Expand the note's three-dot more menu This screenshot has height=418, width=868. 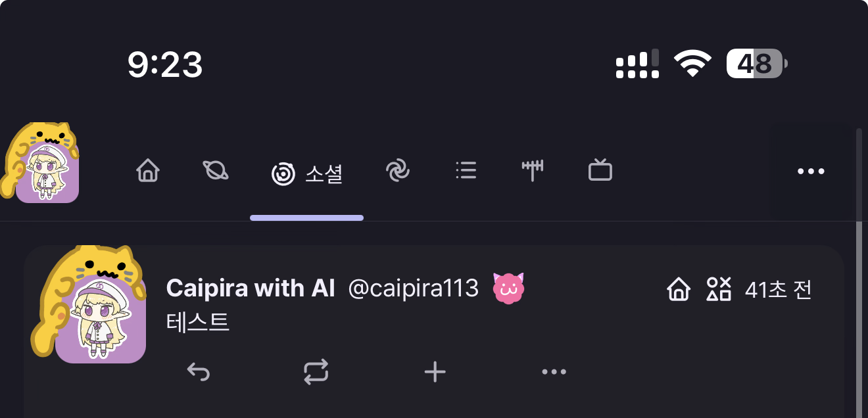pyautogui.click(x=554, y=372)
